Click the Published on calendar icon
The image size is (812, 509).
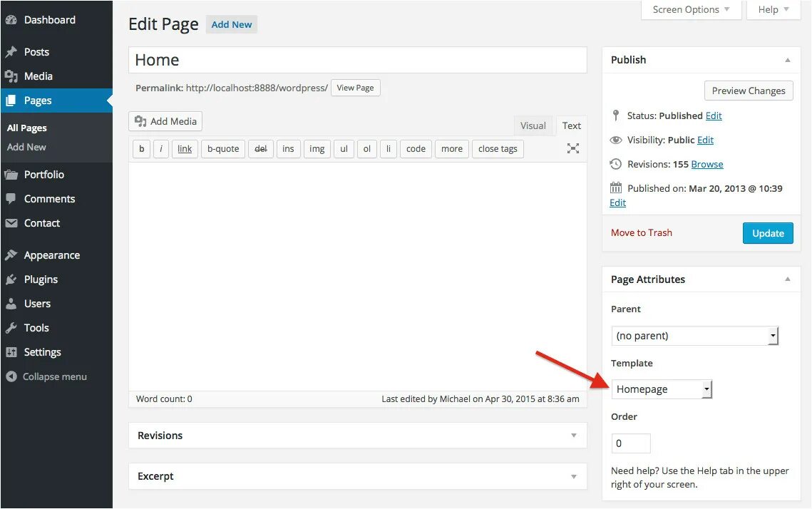[616, 188]
